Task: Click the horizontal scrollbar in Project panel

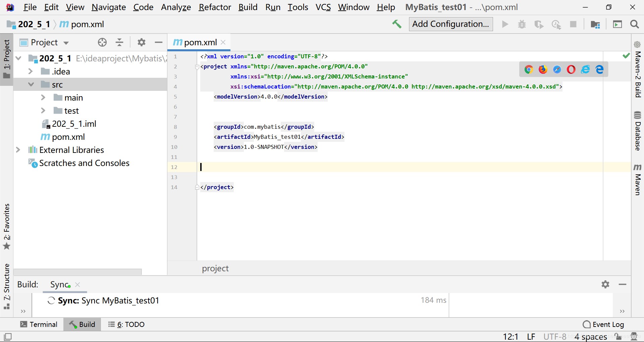Action: pos(77,271)
